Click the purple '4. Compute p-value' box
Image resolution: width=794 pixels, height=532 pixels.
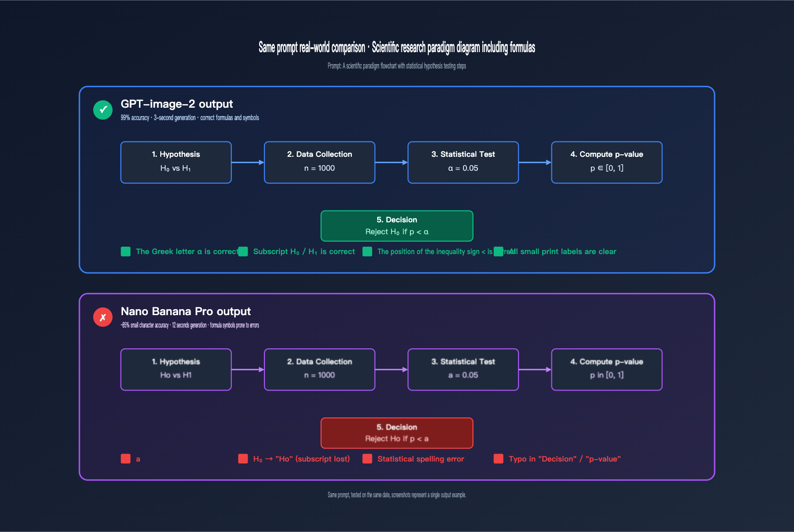[x=606, y=369]
